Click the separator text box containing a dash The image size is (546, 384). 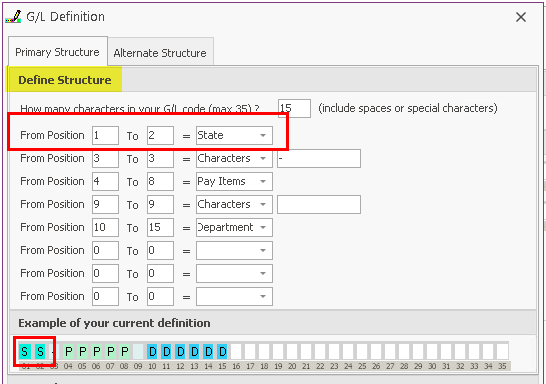click(319, 158)
